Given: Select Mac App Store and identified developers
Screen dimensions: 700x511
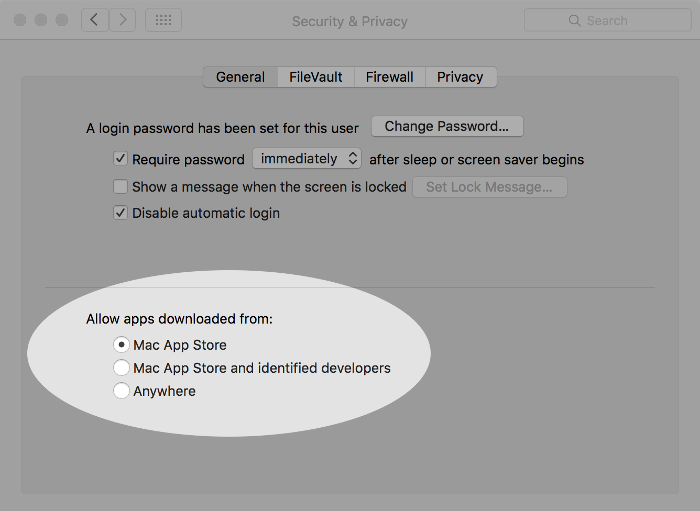Looking at the screenshot, I should pos(121,368).
